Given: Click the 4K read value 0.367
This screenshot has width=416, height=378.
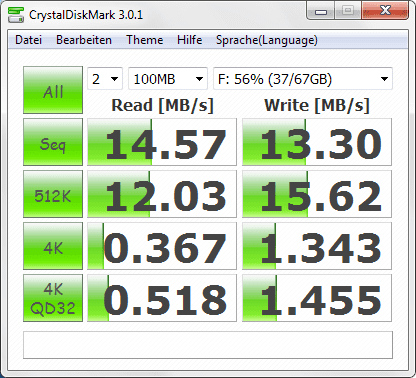Looking at the screenshot, I should (x=162, y=246).
